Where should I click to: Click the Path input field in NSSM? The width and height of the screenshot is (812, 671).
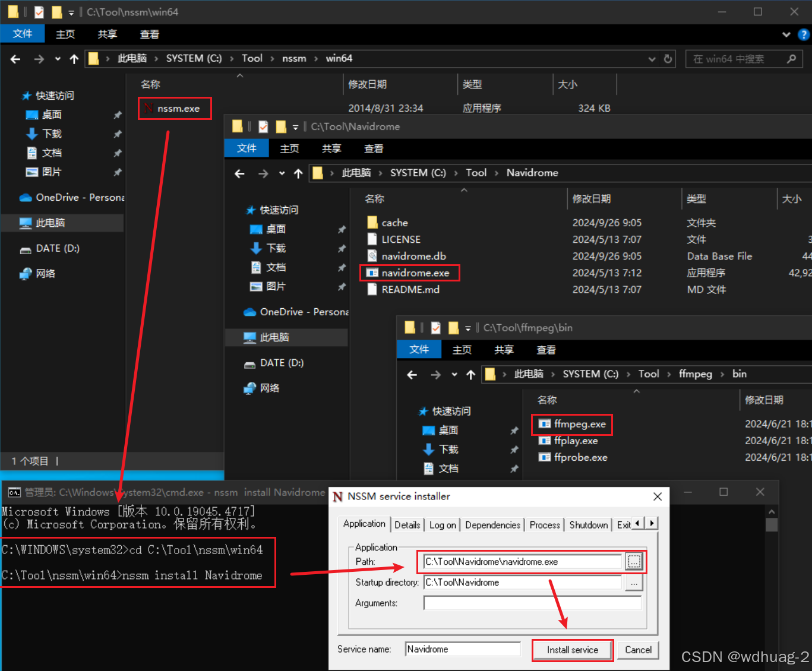point(523,562)
